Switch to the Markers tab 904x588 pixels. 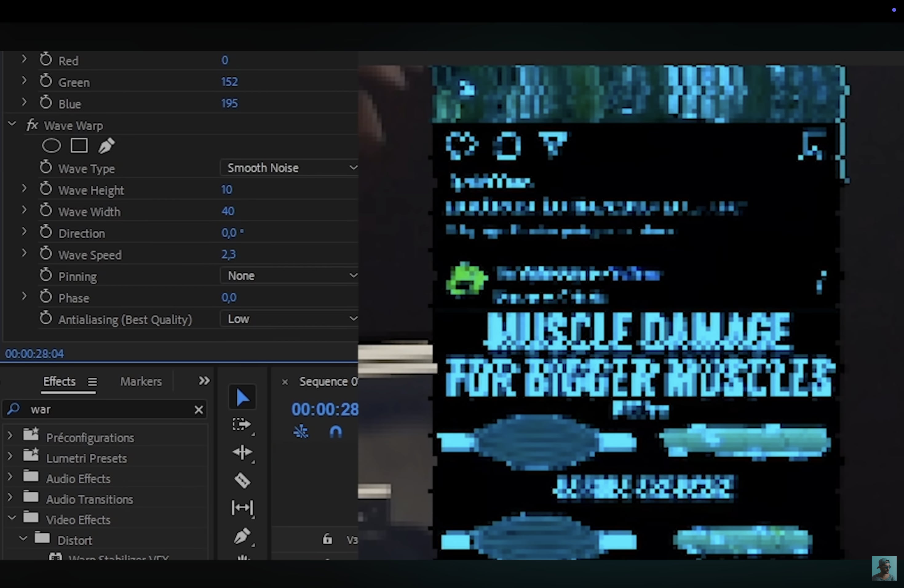pyautogui.click(x=141, y=381)
